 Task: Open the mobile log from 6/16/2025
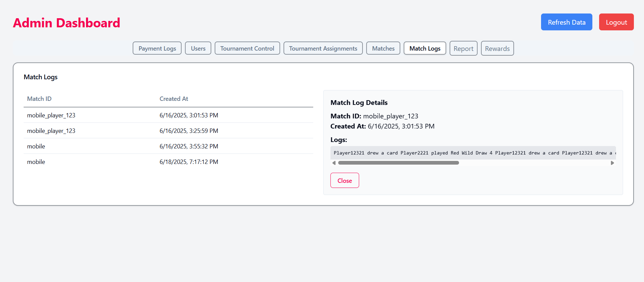pyautogui.click(x=168, y=146)
